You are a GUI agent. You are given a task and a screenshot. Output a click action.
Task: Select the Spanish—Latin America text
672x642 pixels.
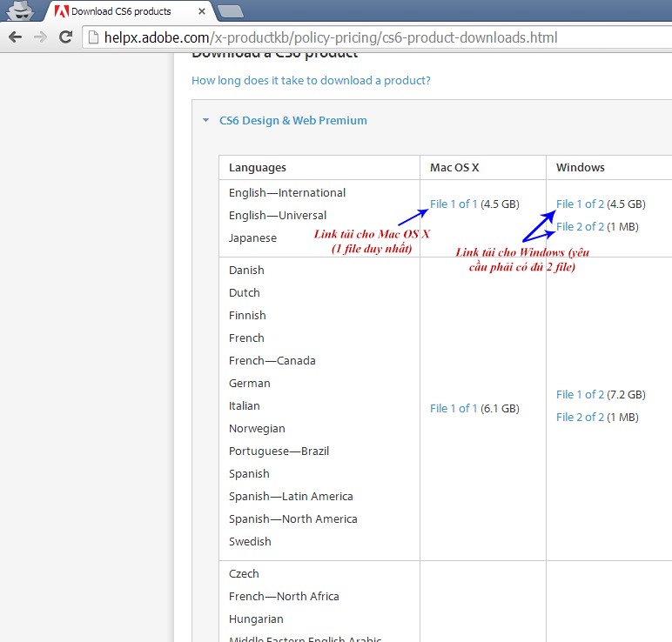291,497
